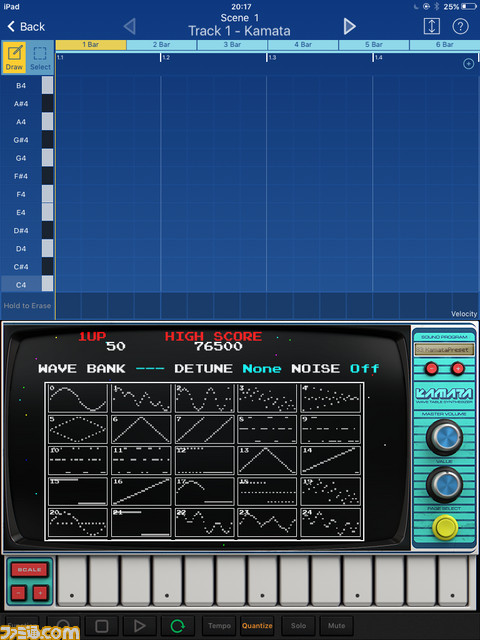480x640 pixels.
Task: Tap the vertical resize arrows icon
Action: [x=431, y=27]
